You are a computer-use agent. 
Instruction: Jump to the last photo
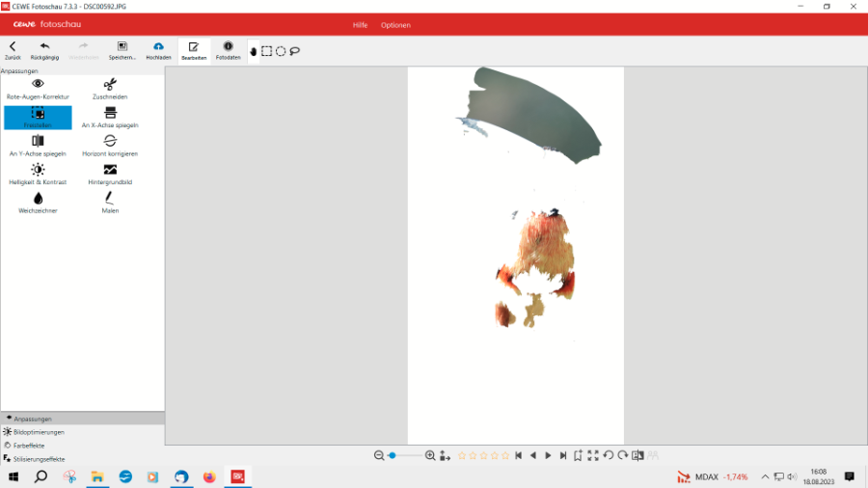pyautogui.click(x=563, y=455)
